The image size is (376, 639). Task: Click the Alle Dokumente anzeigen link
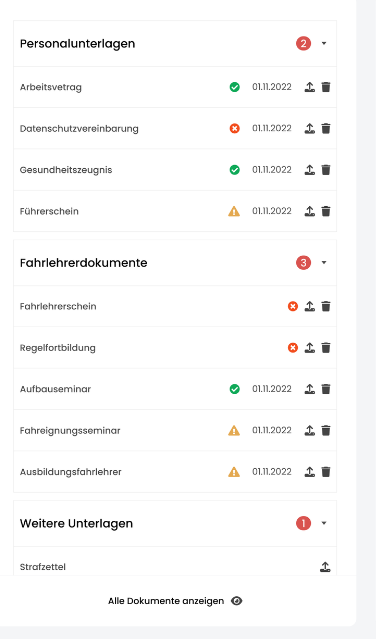point(166,601)
